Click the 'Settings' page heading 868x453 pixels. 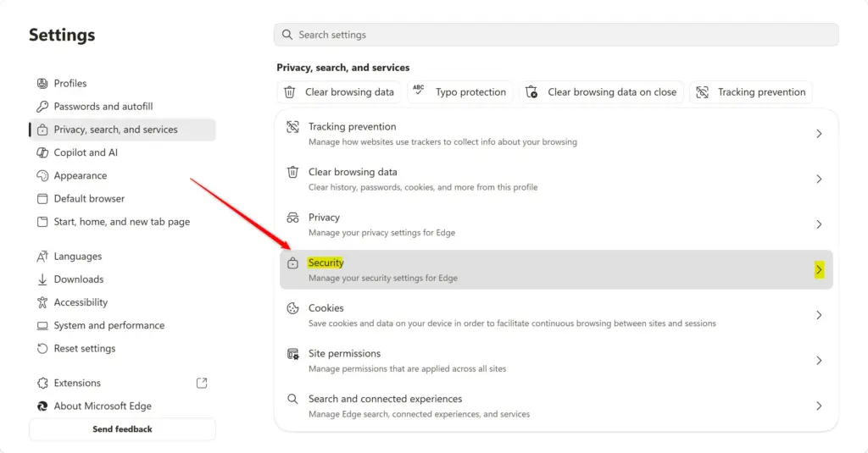click(x=62, y=35)
